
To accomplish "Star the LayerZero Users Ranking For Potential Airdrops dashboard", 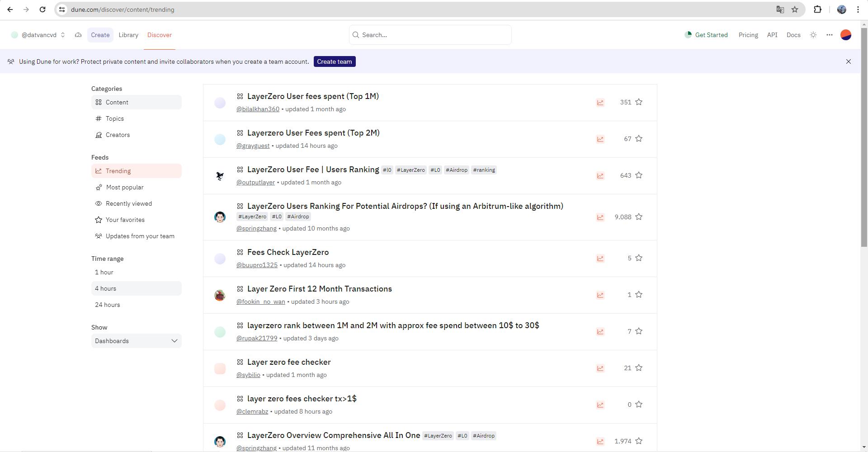I will click(x=639, y=217).
